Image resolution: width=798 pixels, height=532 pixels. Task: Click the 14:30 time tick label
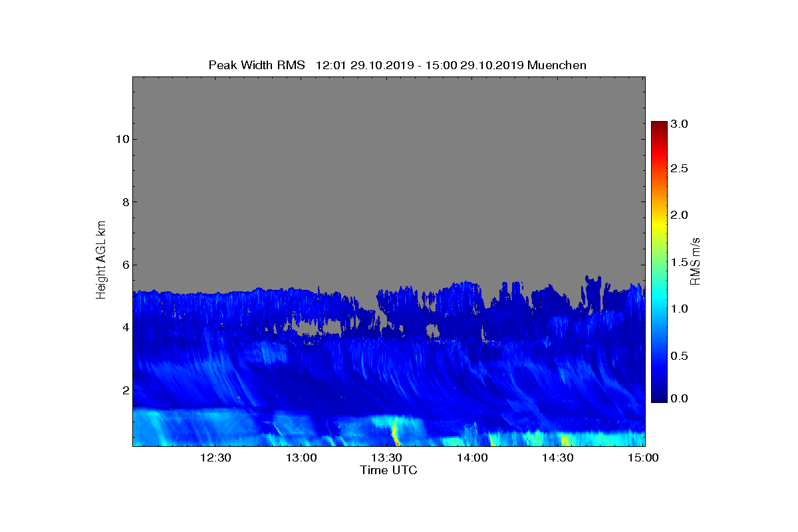pyautogui.click(x=558, y=458)
